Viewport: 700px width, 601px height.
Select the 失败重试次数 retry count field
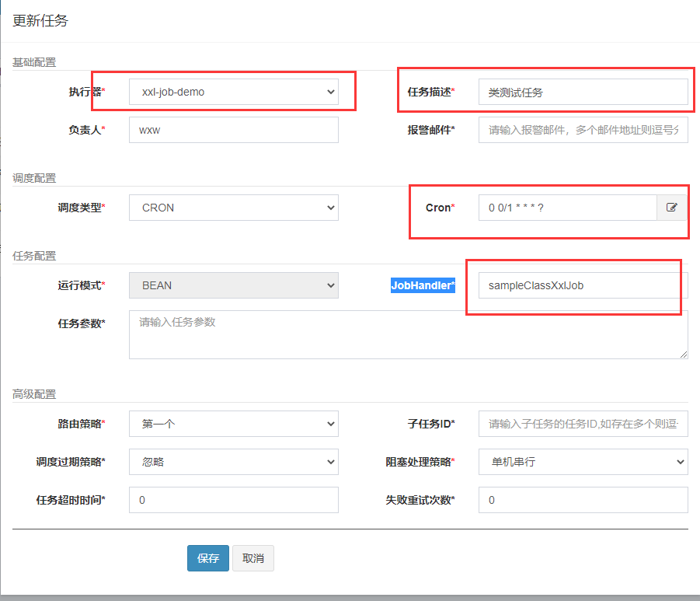coord(583,500)
